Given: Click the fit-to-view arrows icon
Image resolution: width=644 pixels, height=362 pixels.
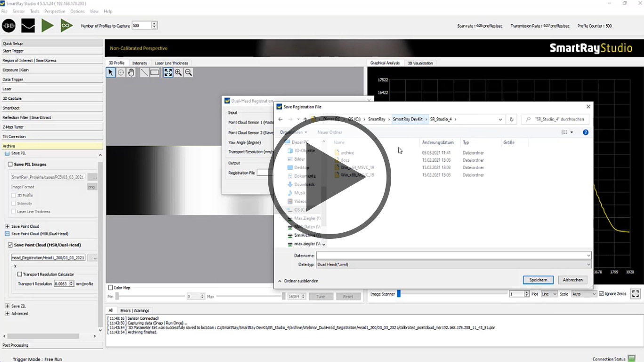Looking at the screenshot, I should [168, 72].
